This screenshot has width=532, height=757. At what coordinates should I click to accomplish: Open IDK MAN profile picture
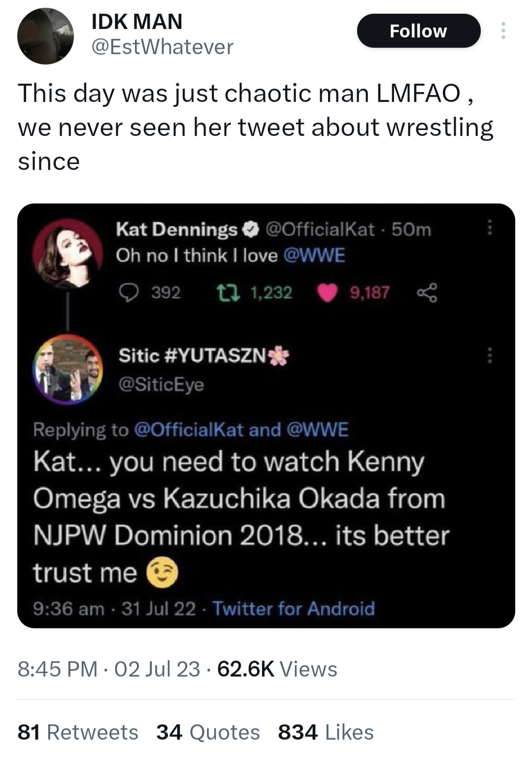[45, 36]
